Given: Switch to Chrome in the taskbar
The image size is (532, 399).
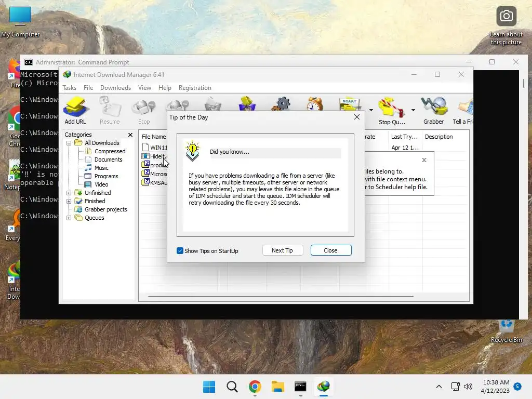Looking at the screenshot, I should 255,387.
